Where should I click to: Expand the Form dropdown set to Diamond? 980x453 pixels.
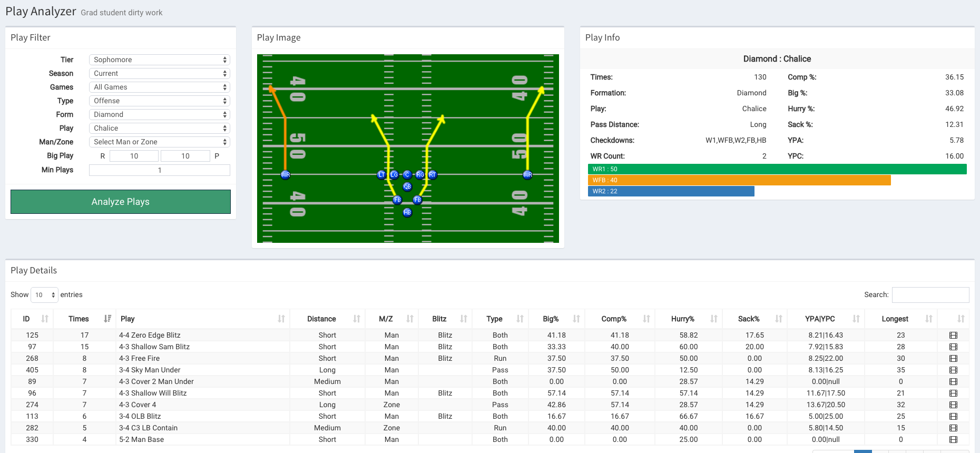(x=159, y=115)
